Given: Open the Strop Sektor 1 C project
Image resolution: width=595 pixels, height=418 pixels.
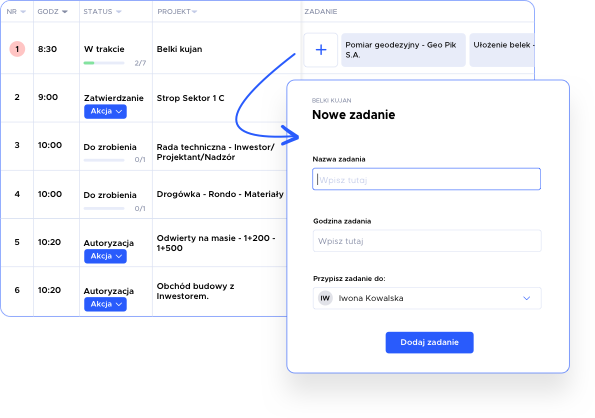Looking at the screenshot, I should point(190,98).
